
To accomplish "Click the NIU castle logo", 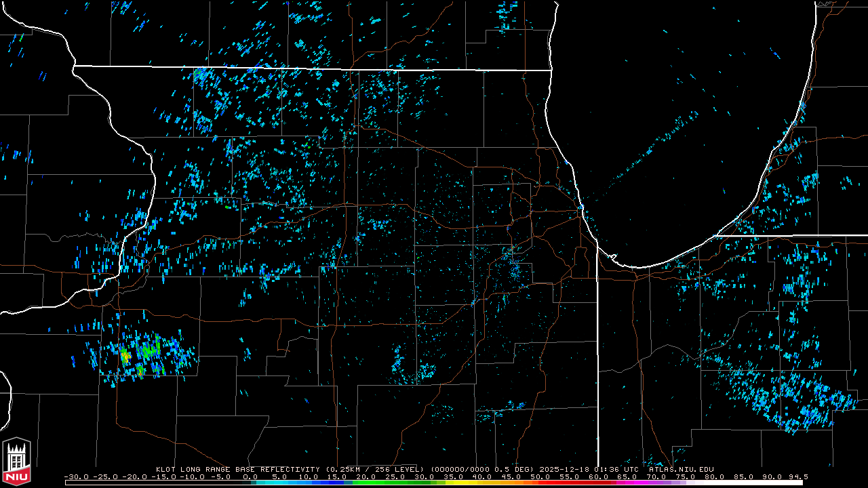I will (17, 462).
